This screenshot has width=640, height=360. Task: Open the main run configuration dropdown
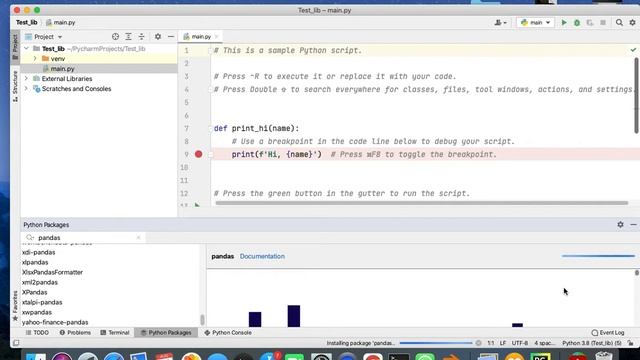tap(536, 22)
